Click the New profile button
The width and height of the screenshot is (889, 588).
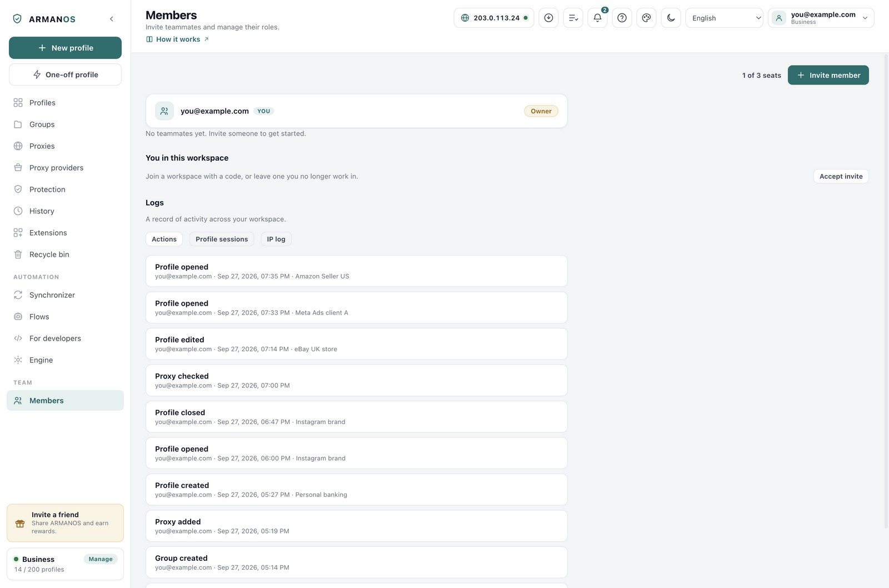click(x=65, y=48)
